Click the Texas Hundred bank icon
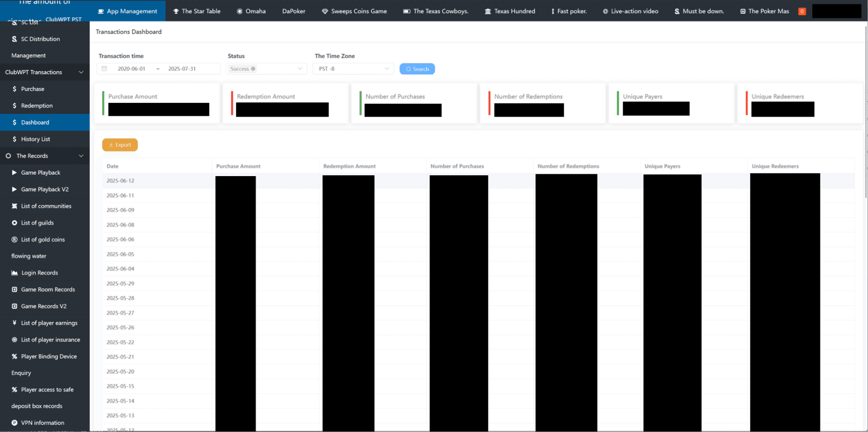 (x=488, y=11)
